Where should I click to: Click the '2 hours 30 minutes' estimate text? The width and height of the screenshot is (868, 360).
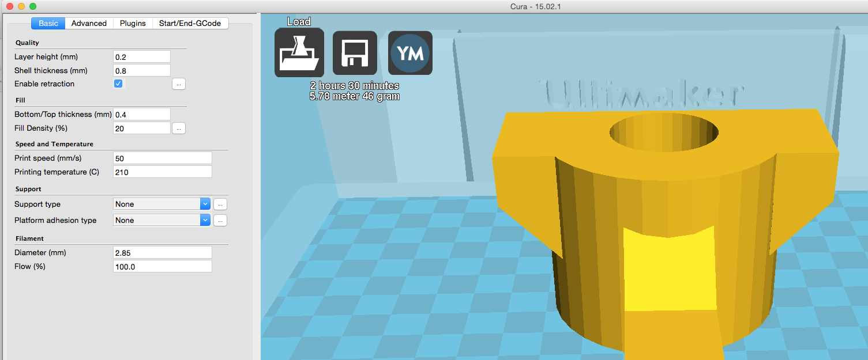click(x=355, y=85)
